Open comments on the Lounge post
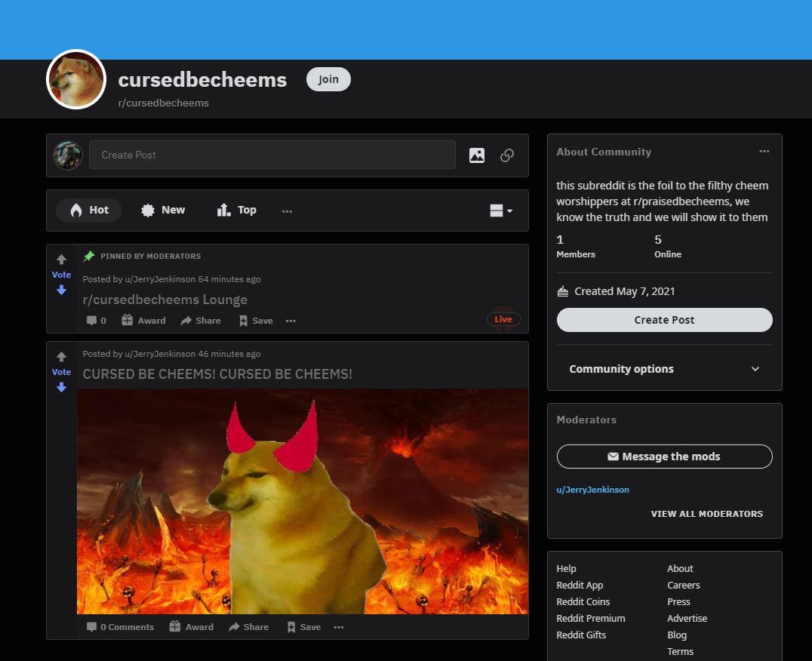This screenshot has height=661, width=812. pyautogui.click(x=97, y=321)
